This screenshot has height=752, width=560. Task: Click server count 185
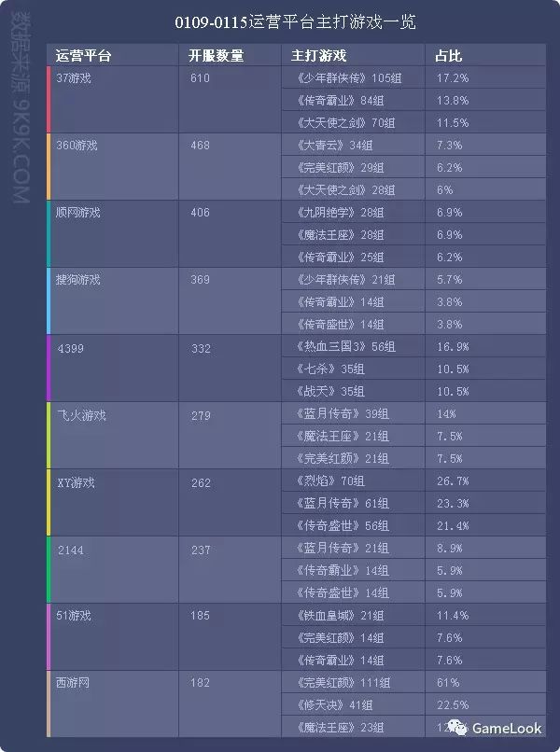tap(200, 616)
